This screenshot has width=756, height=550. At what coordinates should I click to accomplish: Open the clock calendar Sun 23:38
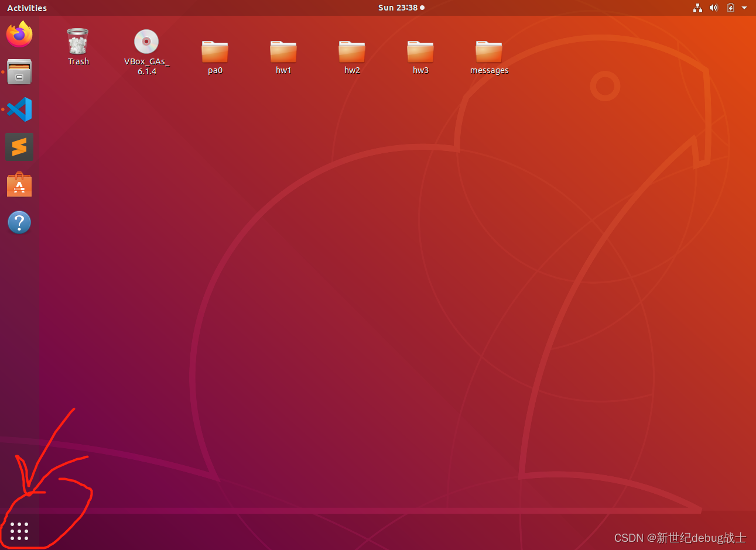[x=401, y=8]
